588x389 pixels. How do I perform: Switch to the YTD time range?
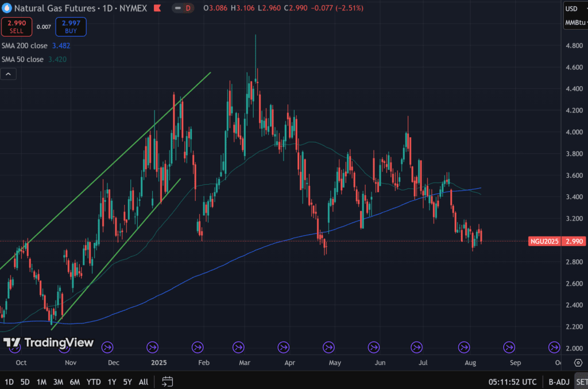[94, 382]
